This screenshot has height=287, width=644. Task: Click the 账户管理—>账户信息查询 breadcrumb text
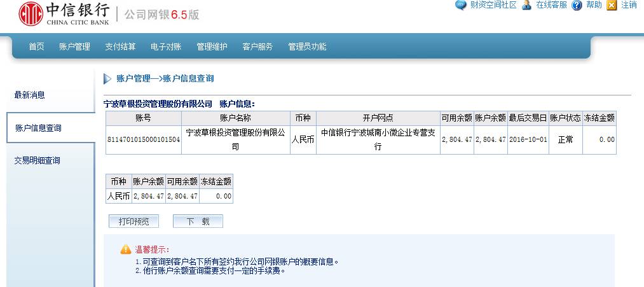click(165, 78)
